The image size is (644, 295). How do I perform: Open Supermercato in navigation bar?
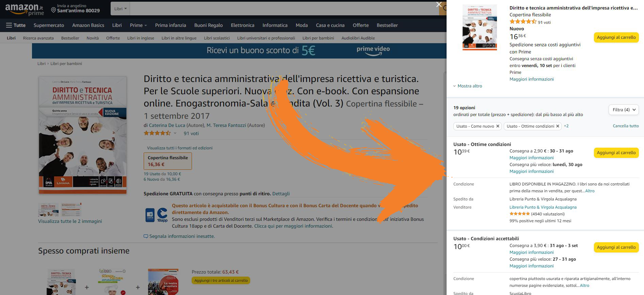click(49, 25)
